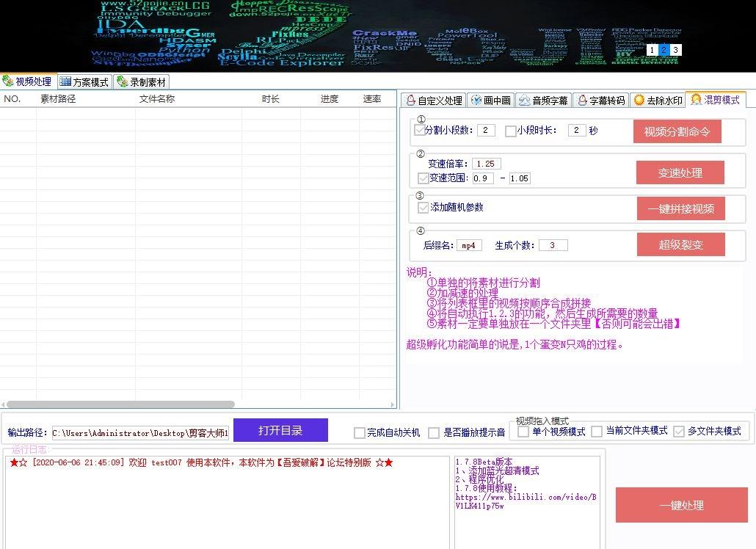The image size is (756, 549).
Task: Click the 一键拼接视频 button
Action: click(x=681, y=208)
